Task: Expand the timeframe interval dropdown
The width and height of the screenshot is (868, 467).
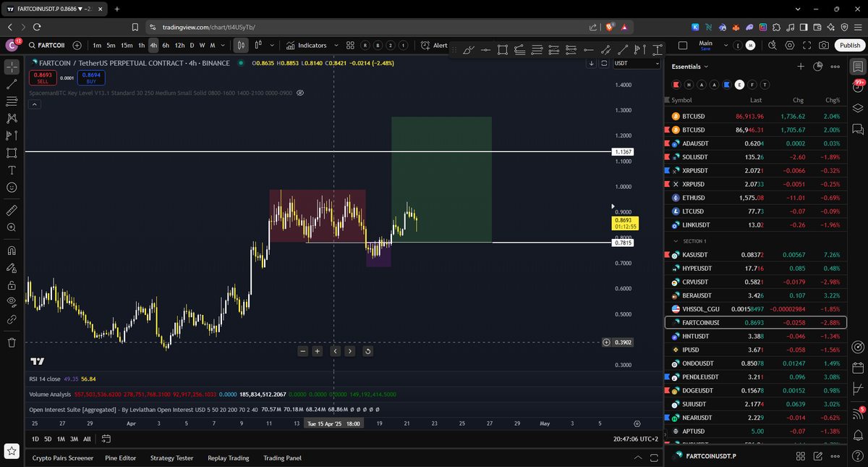Action: 223,45
